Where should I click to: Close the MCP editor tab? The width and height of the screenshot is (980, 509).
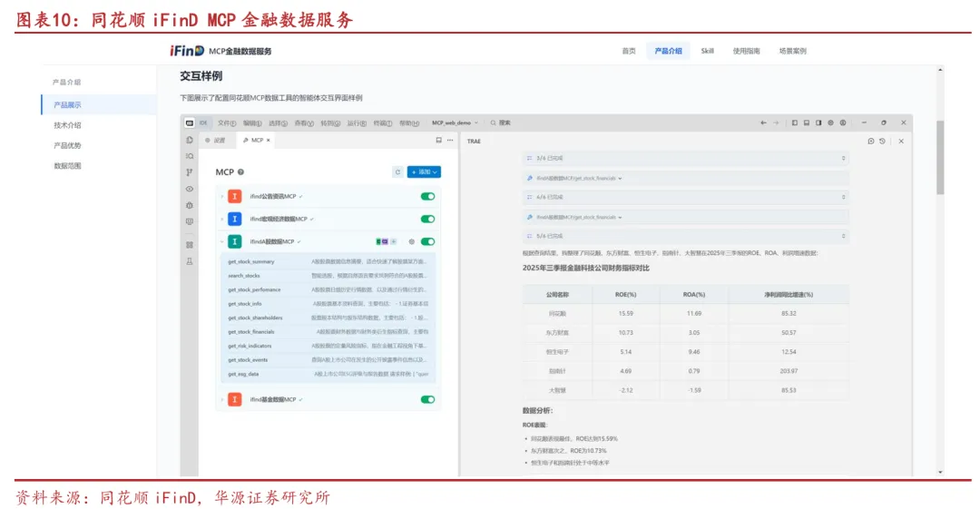click(x=268, y=140)
